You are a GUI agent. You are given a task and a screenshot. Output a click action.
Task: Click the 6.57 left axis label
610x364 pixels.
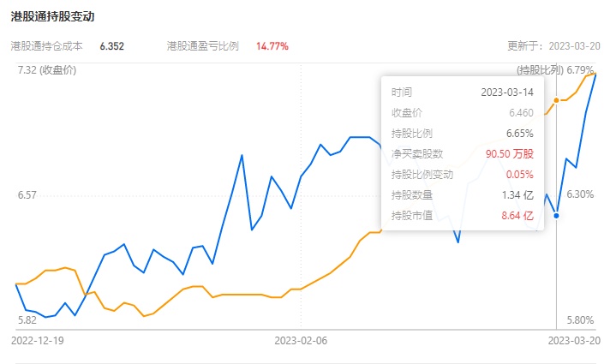coord(27,195)
